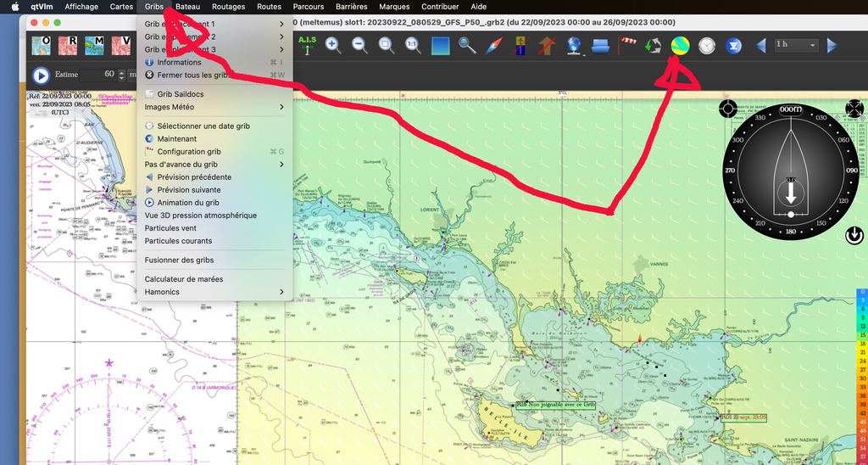The width and height of the screenshot is (868, 465).
Task: Click the Estime value stepper arrows
Action: pyautogui.click(x=122, y=75)
